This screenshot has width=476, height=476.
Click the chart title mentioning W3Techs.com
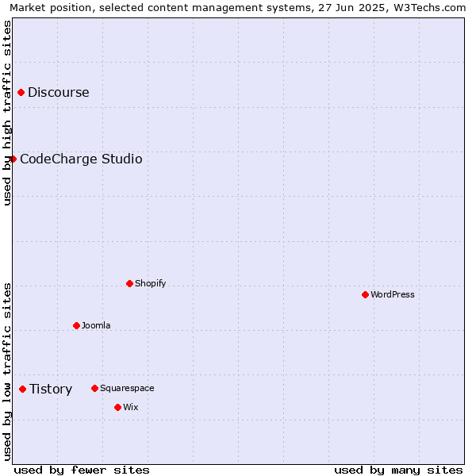(x=238, y=8)
